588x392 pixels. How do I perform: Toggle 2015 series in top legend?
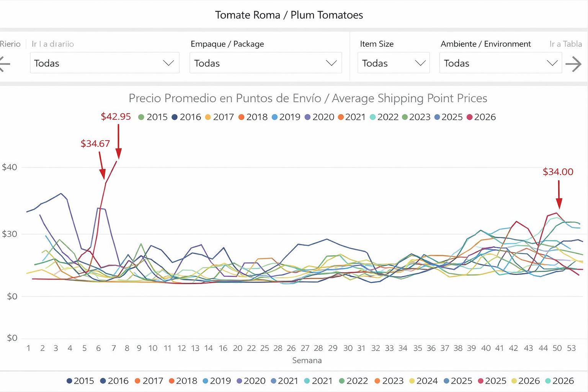coord(153,117)
